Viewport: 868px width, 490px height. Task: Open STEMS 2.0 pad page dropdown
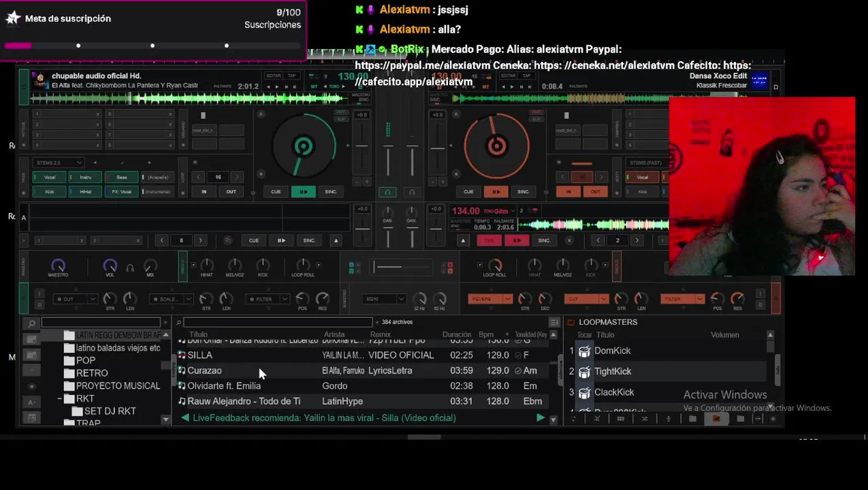(x=58, y=163)
